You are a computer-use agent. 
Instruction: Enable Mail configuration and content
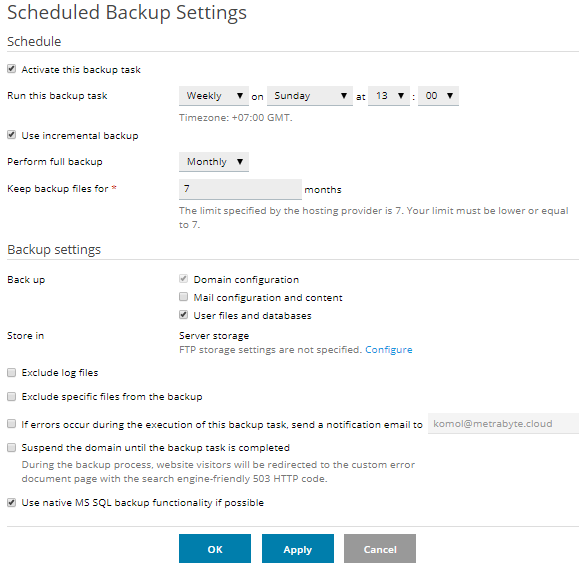pos(183,297)
